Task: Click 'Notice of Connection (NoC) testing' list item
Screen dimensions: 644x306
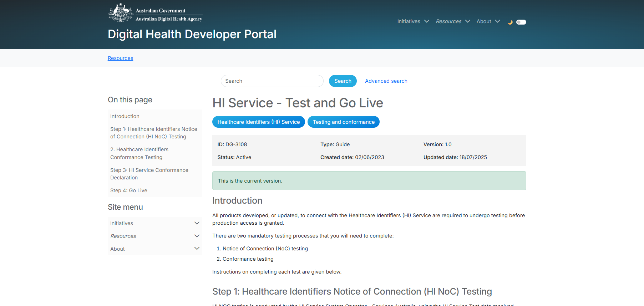Action: (x=265, y=249)
